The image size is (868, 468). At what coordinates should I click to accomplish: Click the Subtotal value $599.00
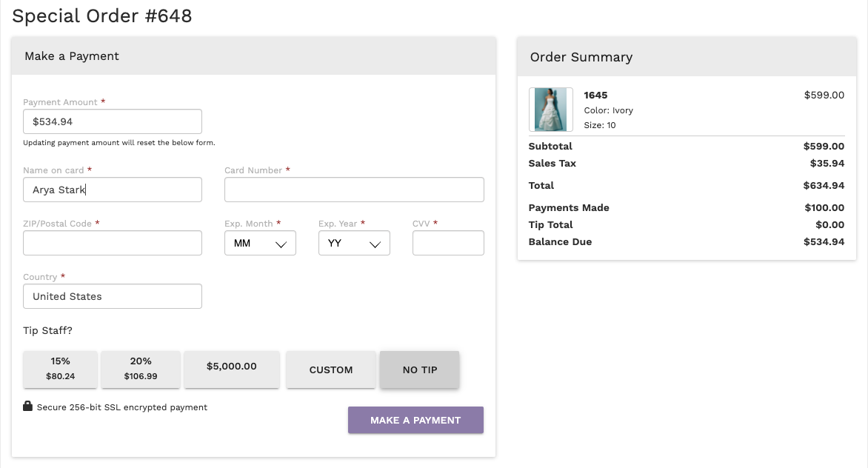pos(824,146)
